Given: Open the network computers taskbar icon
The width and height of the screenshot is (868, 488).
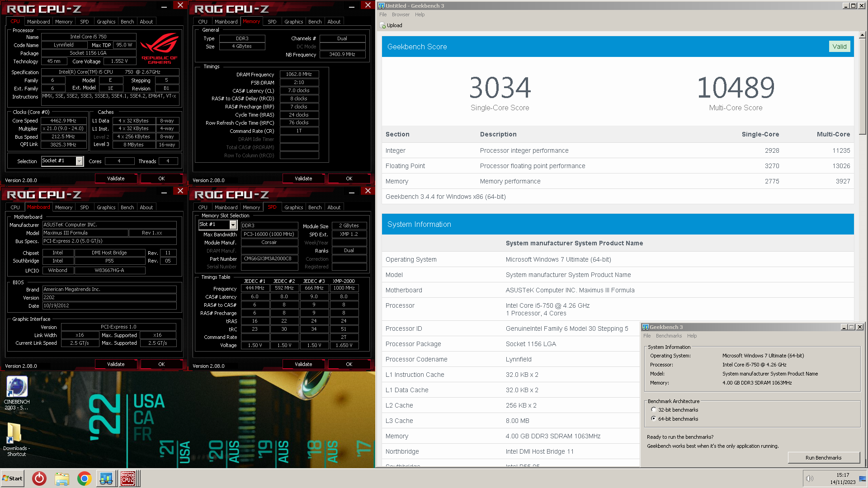Looking at the screenshot, I should pyautogui.click(x=106, y=479).
